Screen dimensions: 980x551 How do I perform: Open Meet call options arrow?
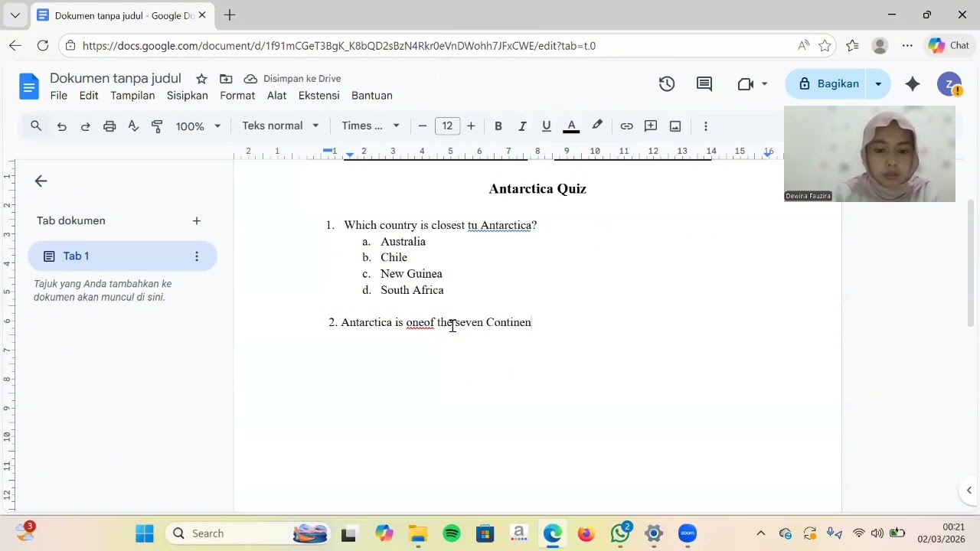pyautogui.click(x=764, y=84)
